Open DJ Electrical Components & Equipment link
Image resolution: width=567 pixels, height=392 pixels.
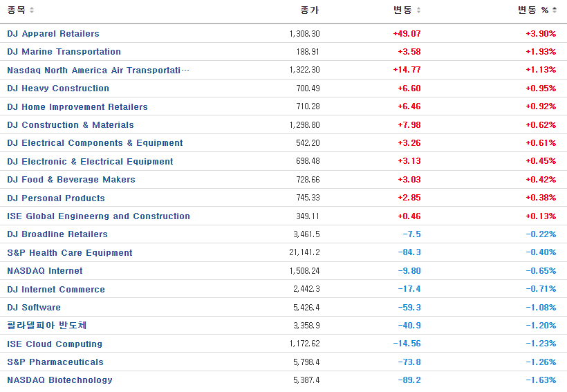[95, 143]
